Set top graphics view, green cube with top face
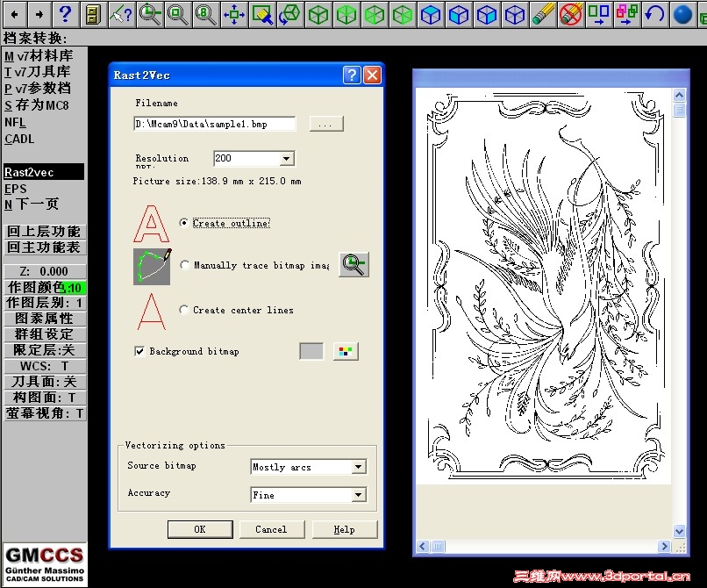707x588 pixels. click(346, 14)
